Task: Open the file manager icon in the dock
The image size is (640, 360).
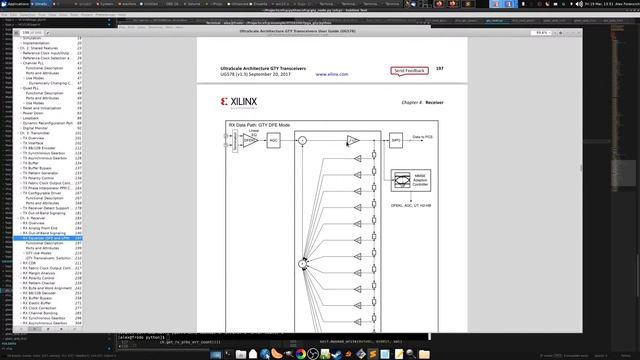Action: pyautogui.click(x=241, y=354)
